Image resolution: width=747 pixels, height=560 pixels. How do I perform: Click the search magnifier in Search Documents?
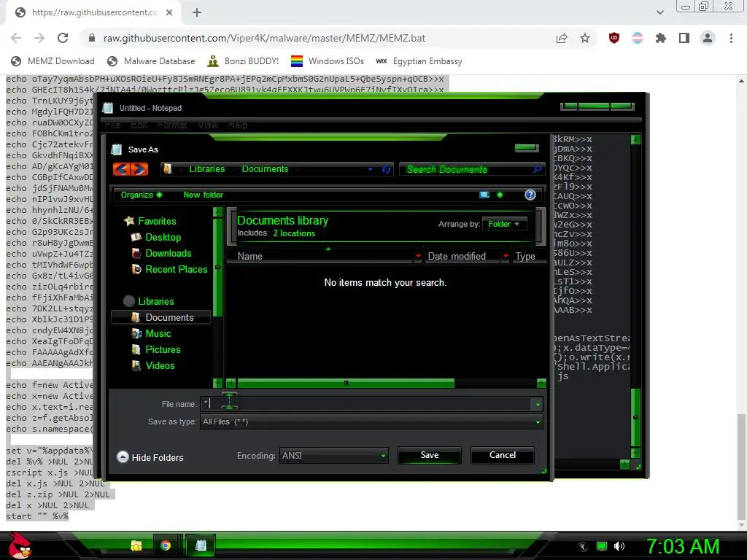[537, 169]
